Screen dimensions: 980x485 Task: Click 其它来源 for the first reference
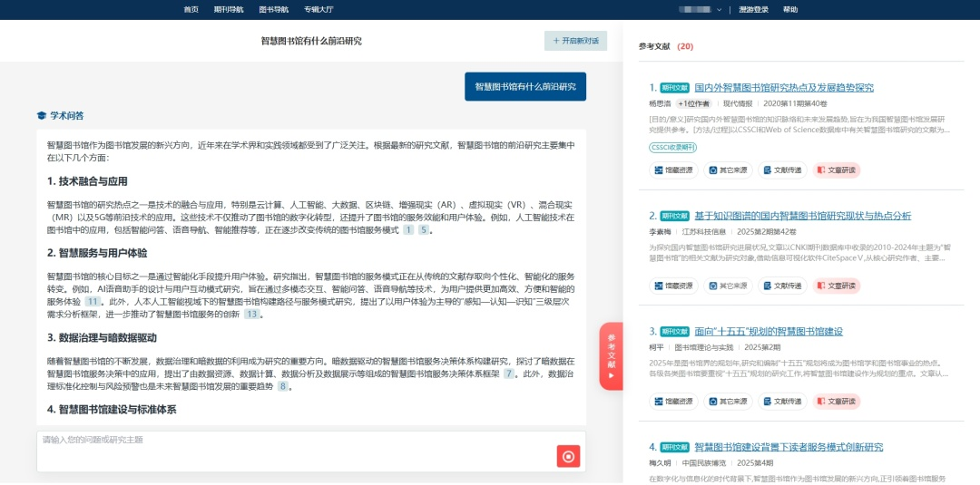(727, 170)
